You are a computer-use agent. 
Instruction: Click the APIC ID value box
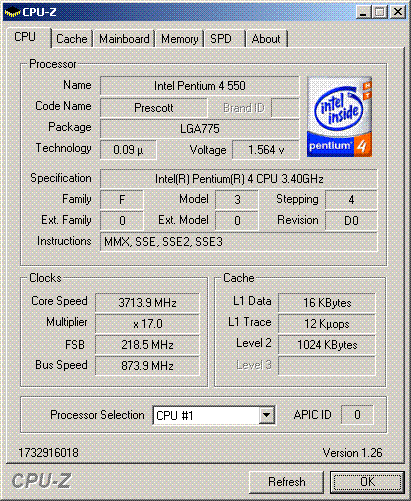click(357, 415)
